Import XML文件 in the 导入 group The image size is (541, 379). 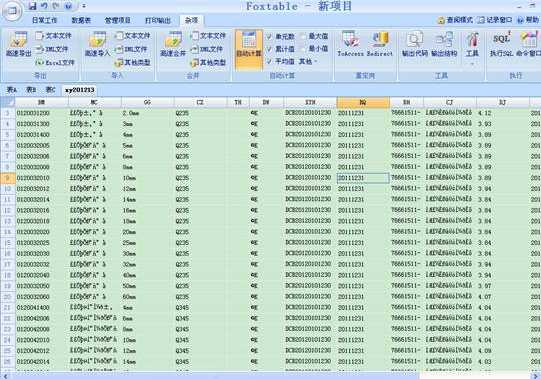click(x=131, y=49)
